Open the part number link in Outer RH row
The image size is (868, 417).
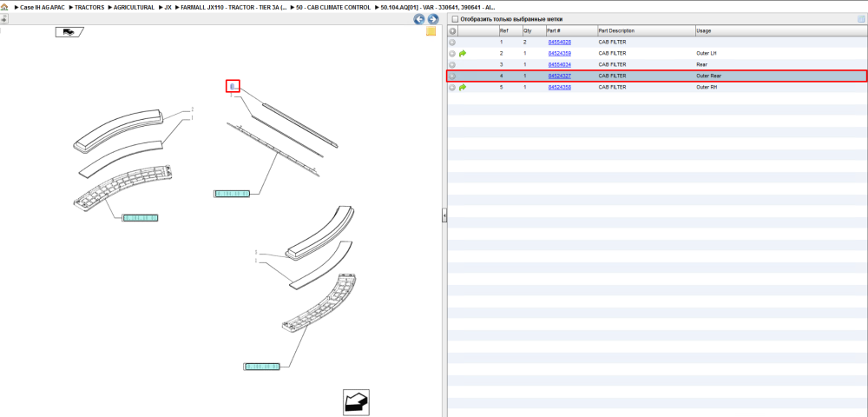559,88
